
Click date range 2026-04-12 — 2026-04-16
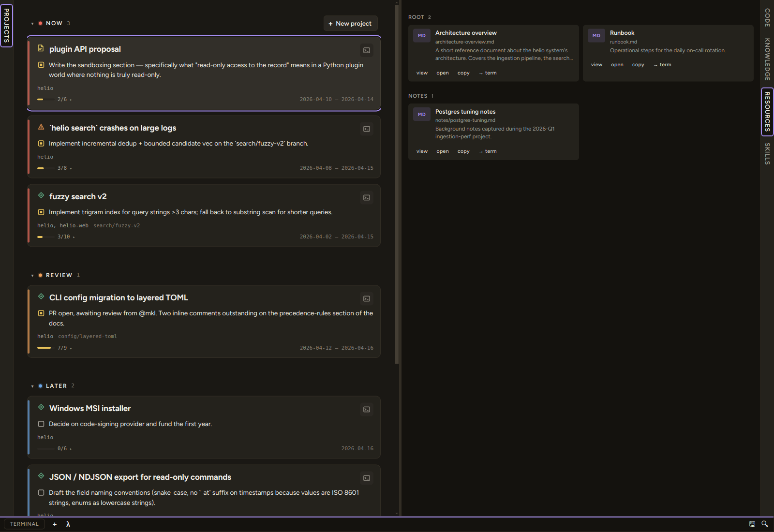[337, 348]
